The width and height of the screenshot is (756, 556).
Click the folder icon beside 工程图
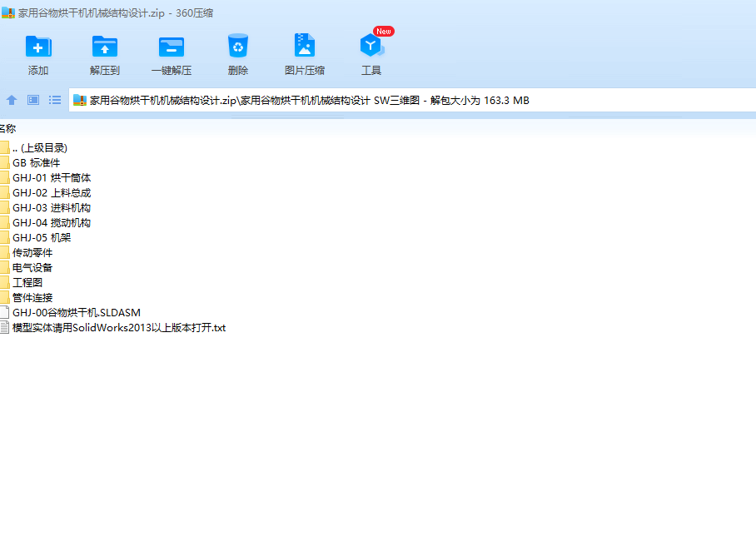[4, 282]
